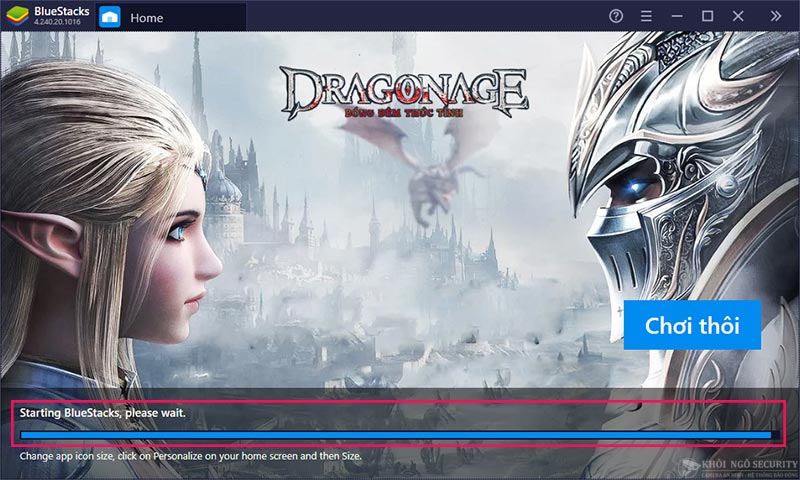Maximize the BlueStacks window
This screenshot has height=480, width=800.
coord(707,16)
